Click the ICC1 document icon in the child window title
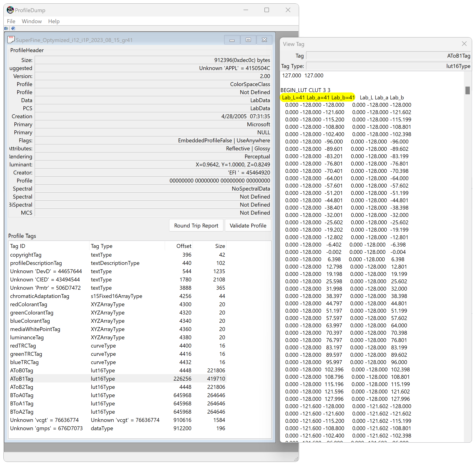 click(11, 39)
